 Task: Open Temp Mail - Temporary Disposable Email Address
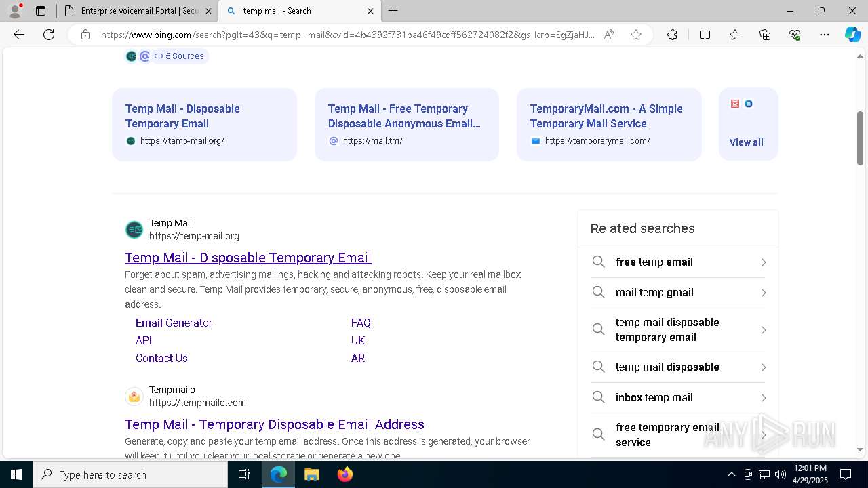pos(275,424)
